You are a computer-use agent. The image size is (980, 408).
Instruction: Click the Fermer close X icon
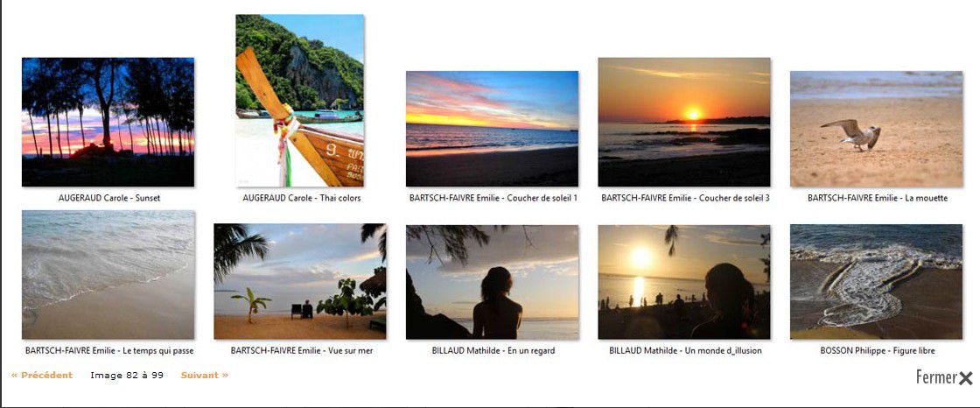tap(966, 377)
